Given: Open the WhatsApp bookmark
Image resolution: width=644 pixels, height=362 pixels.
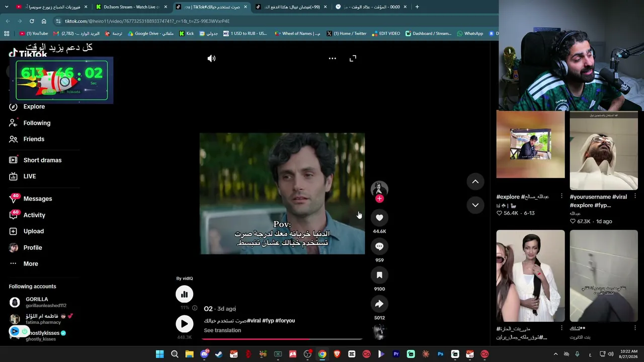Looking at the screenshot, I should 470,34.
